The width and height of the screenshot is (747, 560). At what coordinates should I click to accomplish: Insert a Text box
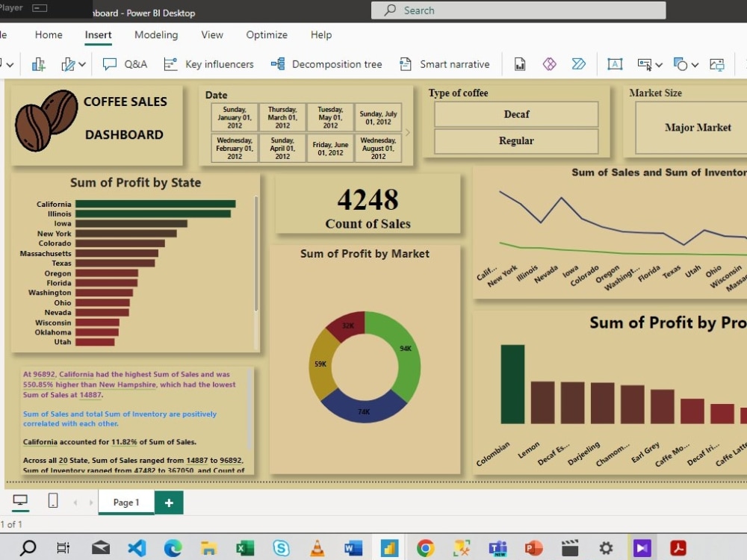coord(615,64)
